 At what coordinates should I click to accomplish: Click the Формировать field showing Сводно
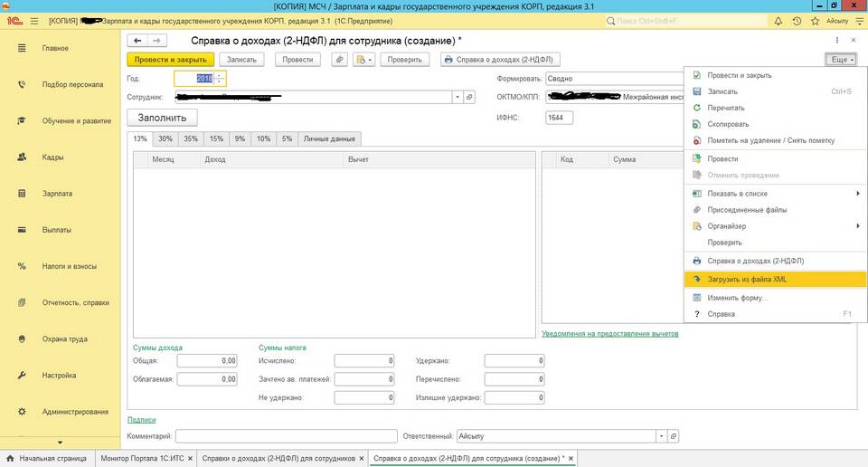(x=615, y=79)
